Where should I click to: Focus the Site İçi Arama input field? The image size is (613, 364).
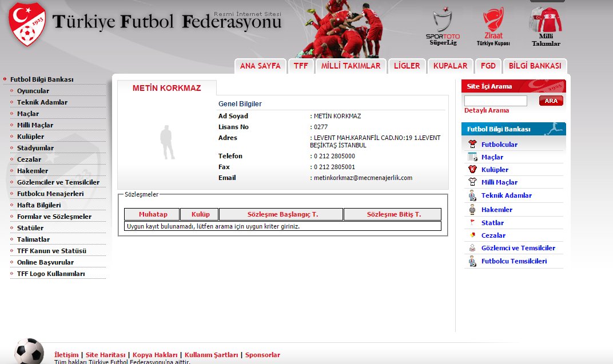[495, 101]
